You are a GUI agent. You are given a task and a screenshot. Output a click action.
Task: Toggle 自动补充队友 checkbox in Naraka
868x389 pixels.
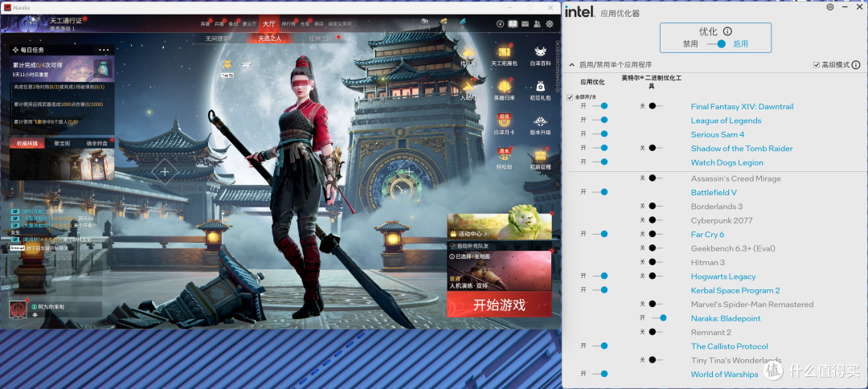pyautogui.click(x=452, y=246)
